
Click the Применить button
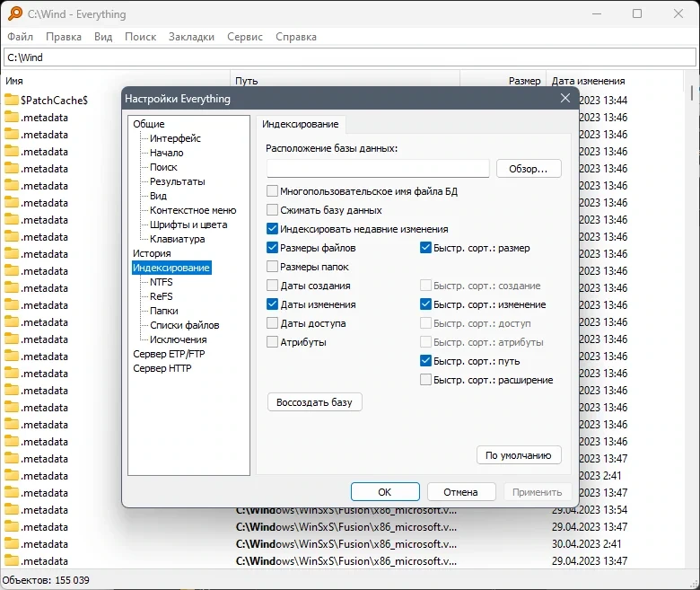point(537,492)
